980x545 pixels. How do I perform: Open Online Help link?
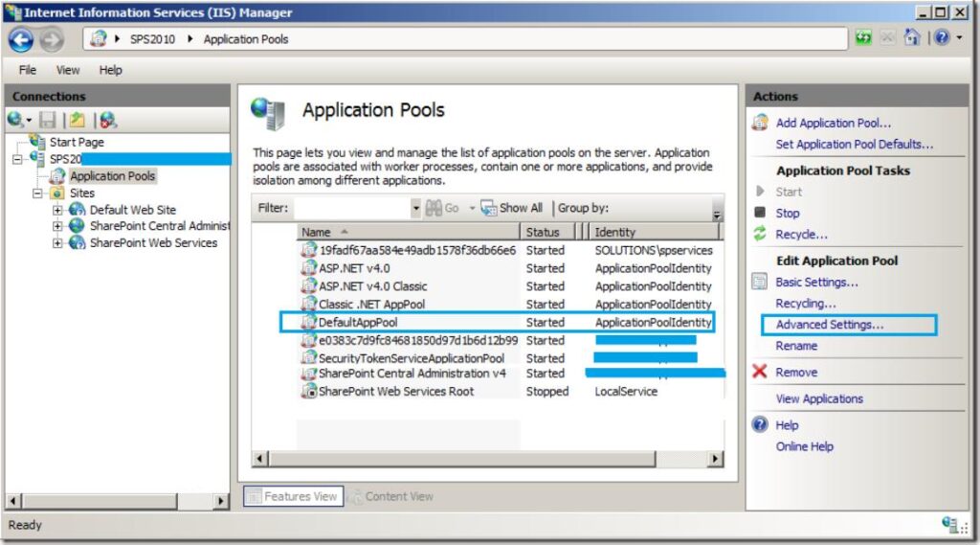coord(804,446)
